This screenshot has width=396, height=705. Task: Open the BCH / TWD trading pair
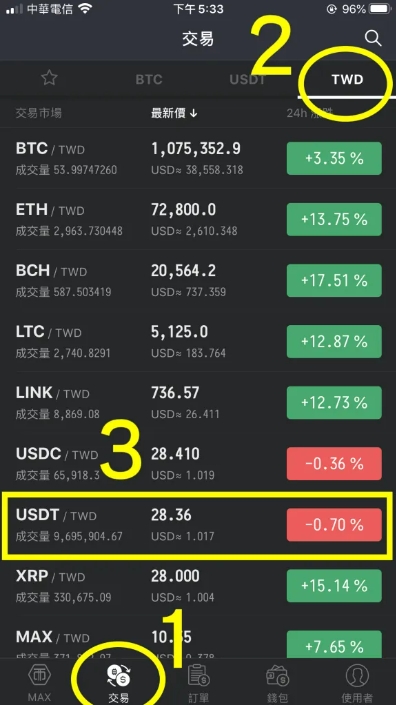[x=198, y=281]
